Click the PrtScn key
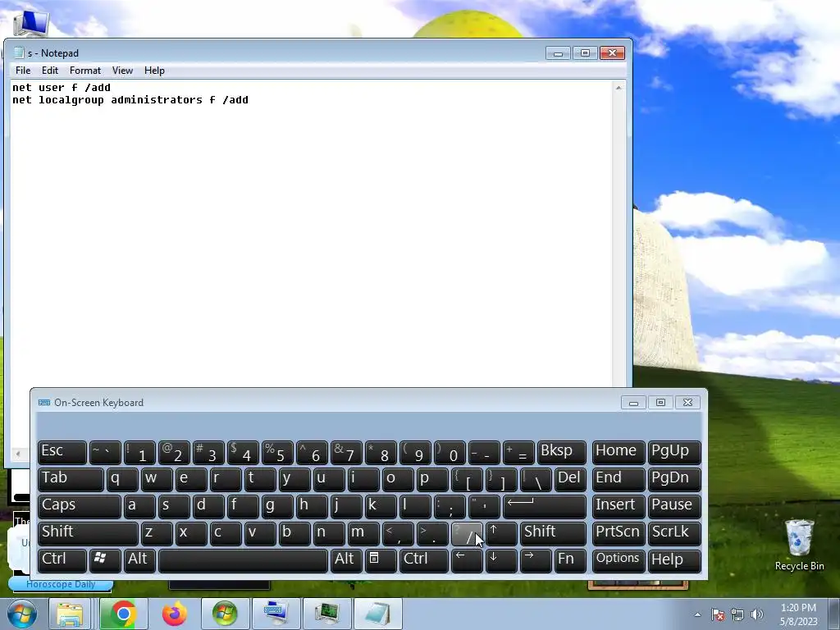 [x=619, y=533]
